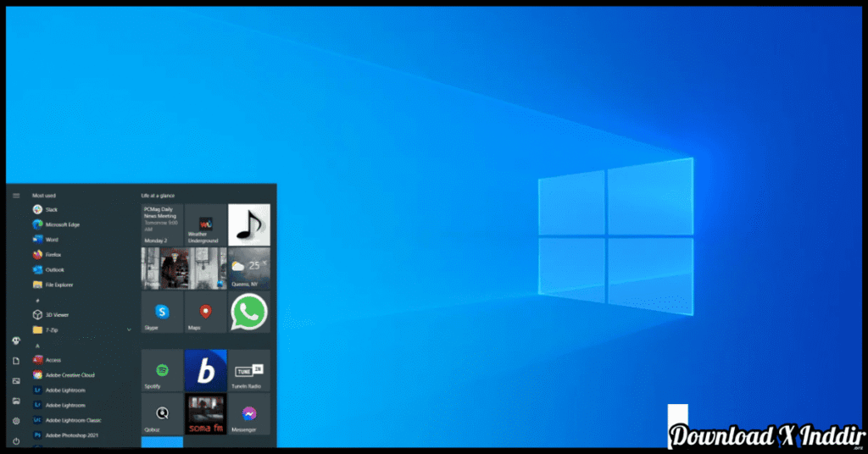Viewport: 868px width, 454px height.
Task: Click the 'Life at a glance' group header
Action: [x=158, y=196]
